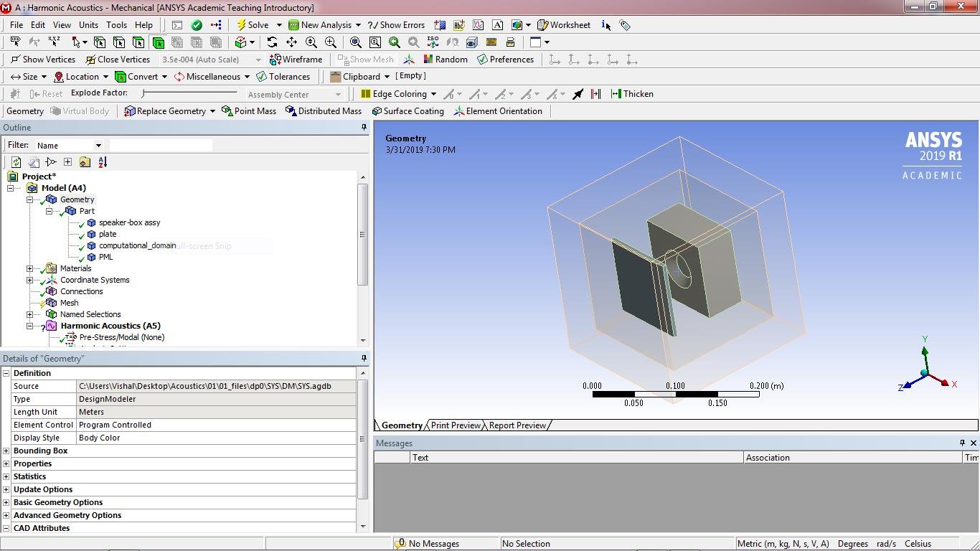Click the Close Vertices icon
Image resolution: width=980 pixels, height=551 pixels.
tap(90, 60)
